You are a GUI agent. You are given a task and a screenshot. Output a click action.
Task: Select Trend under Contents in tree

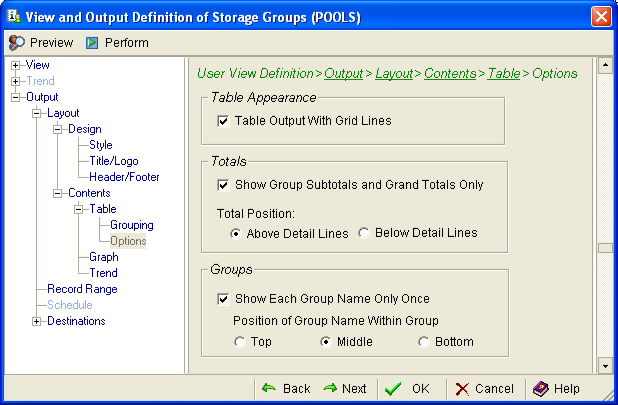pyautogui.click(x=103, y=273)
